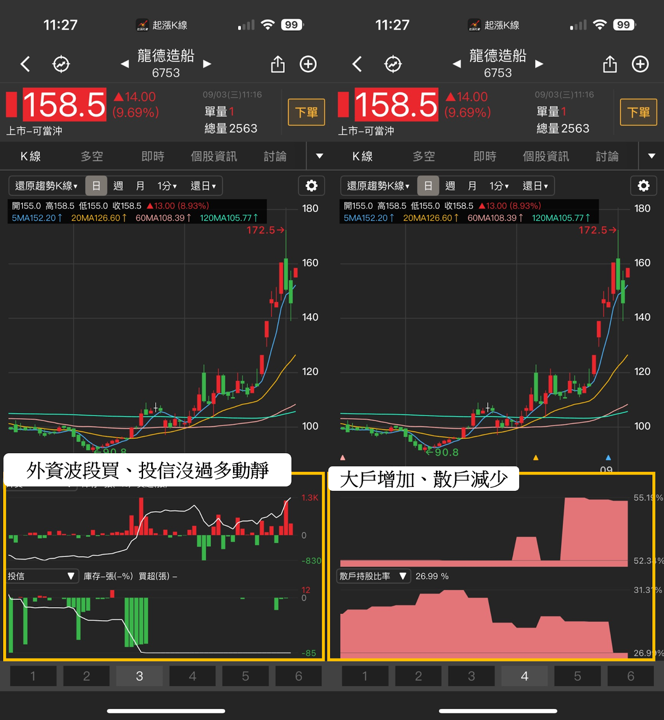Expand more tabs arrow, left screen
This screenshot has height=720, width=664.
[320, 156]
